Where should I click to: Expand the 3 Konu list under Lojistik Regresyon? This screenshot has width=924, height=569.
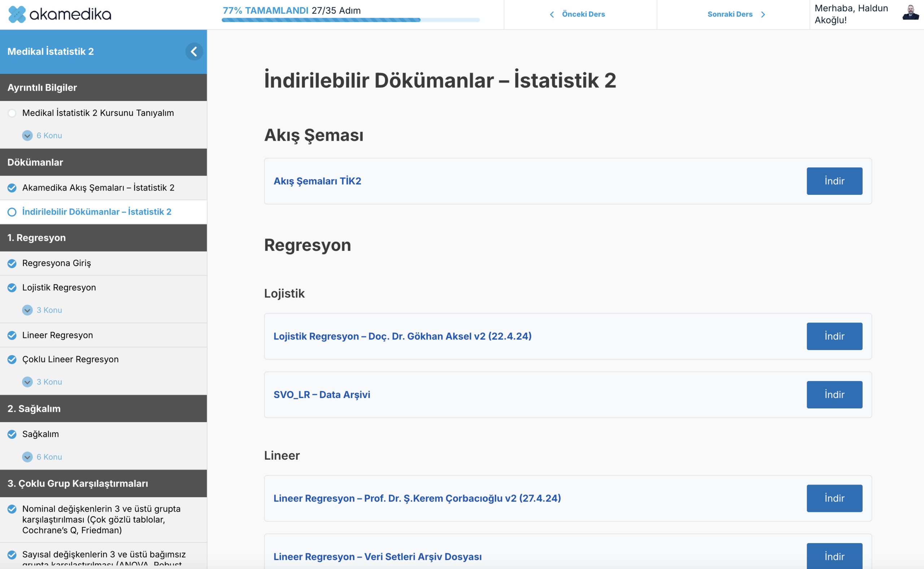(27, 310)
